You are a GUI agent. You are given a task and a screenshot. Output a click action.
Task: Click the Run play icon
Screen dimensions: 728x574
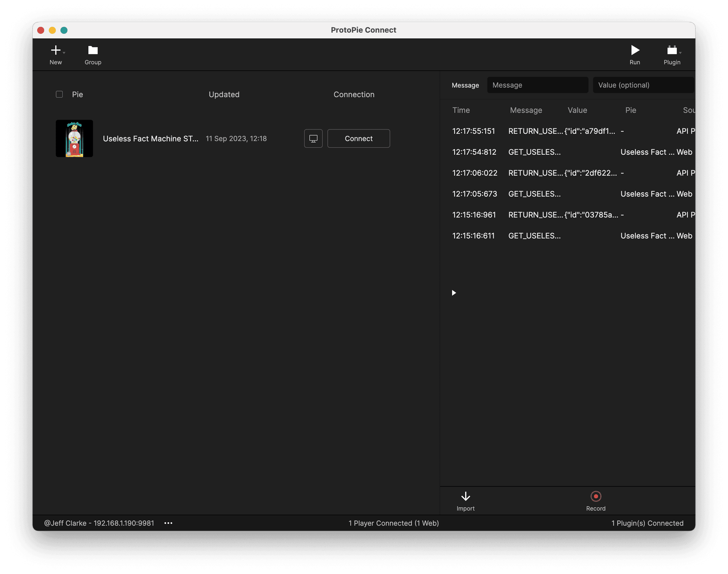[x=635, y=50]
